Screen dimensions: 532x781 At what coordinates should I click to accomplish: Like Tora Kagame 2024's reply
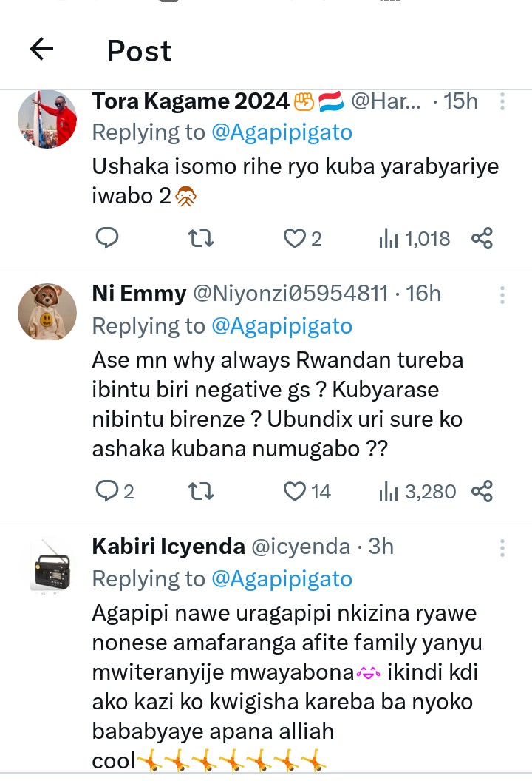tap(295, 238)
